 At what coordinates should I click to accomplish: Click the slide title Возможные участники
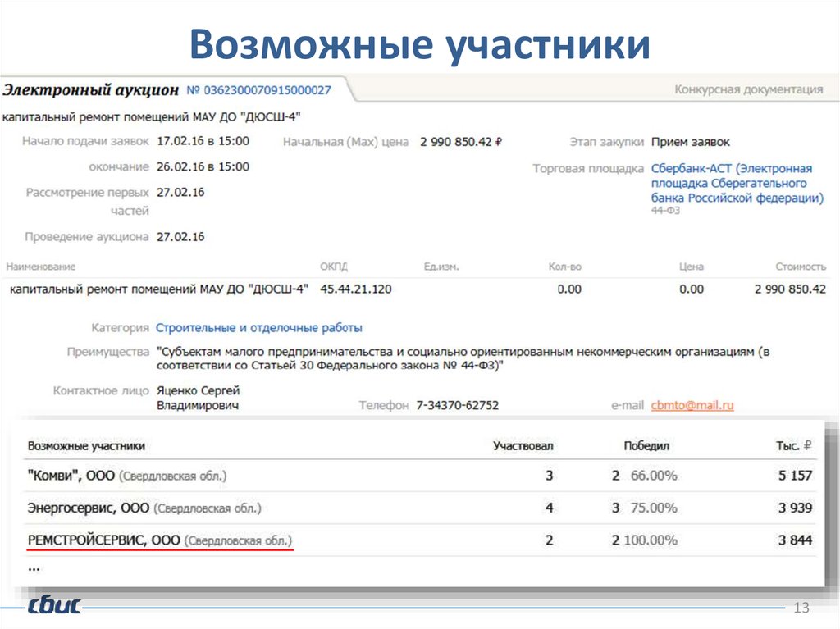click(420, 45)
